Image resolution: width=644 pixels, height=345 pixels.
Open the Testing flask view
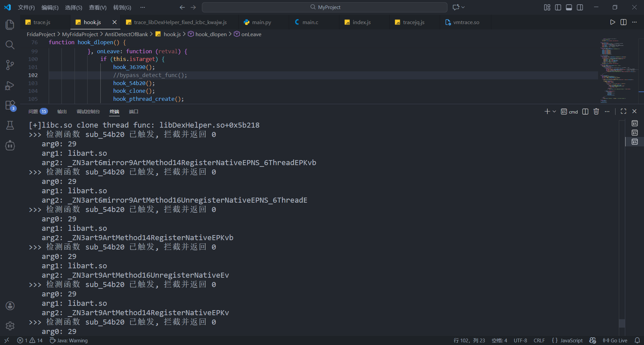click(x=10, y=125)
